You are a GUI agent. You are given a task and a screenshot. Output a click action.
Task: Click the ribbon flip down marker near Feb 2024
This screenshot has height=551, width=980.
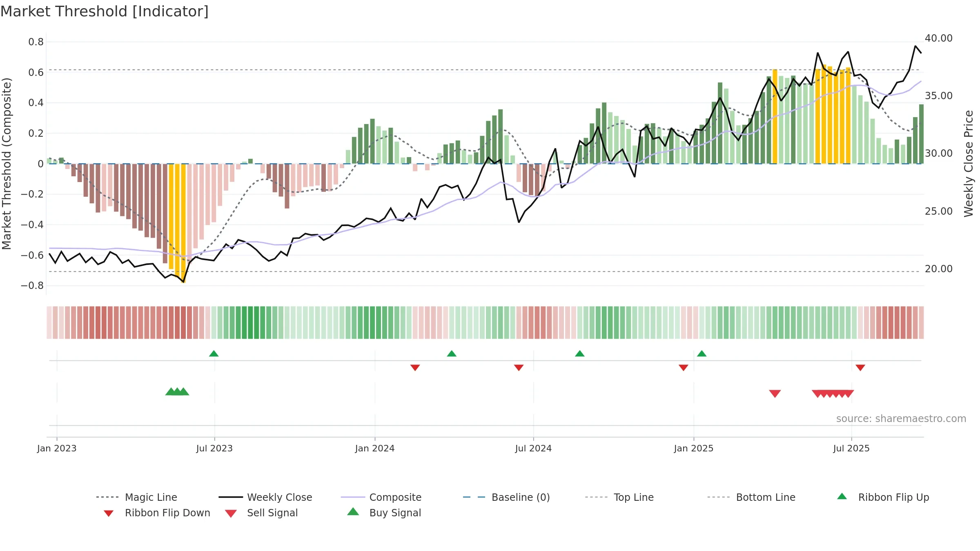click(415, 368)
